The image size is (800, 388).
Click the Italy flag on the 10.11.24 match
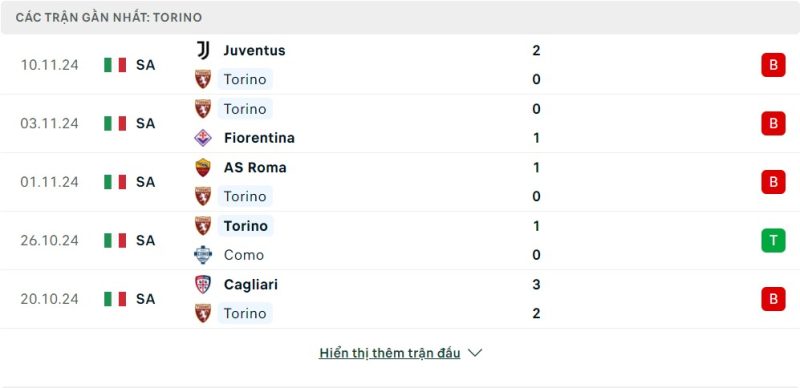[115, 65]
